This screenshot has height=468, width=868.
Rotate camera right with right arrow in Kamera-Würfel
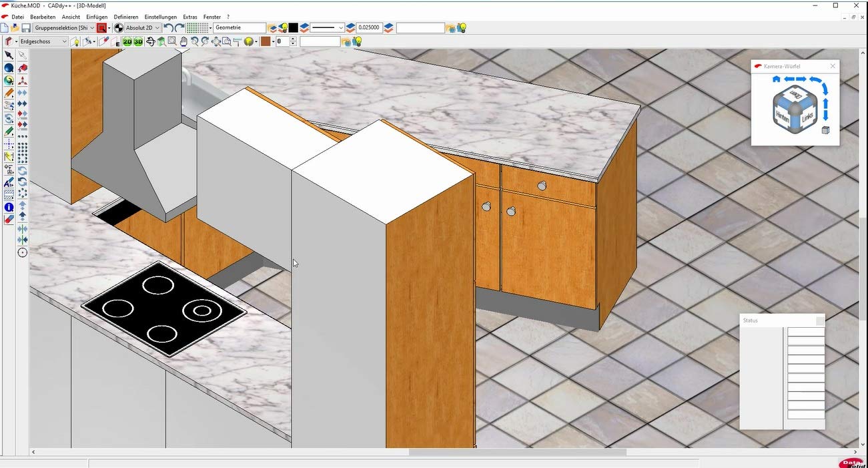coord(801,79)
